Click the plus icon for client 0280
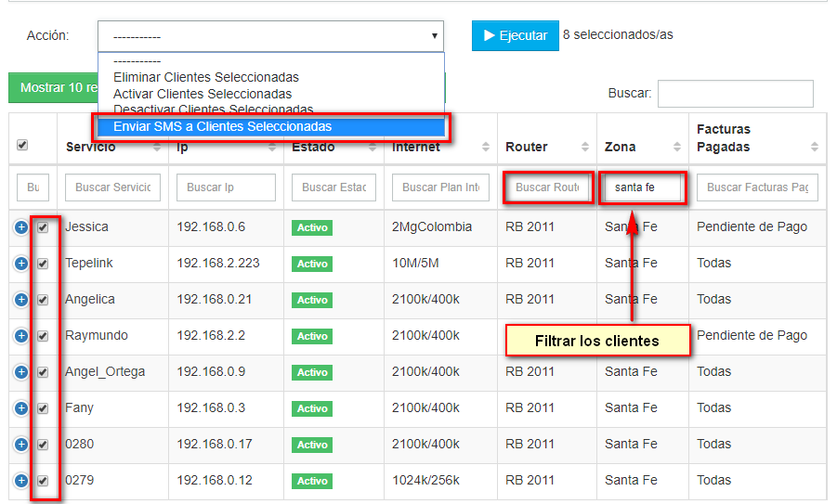The height and width of the screenshot is (504, 837). pos(21,445)
